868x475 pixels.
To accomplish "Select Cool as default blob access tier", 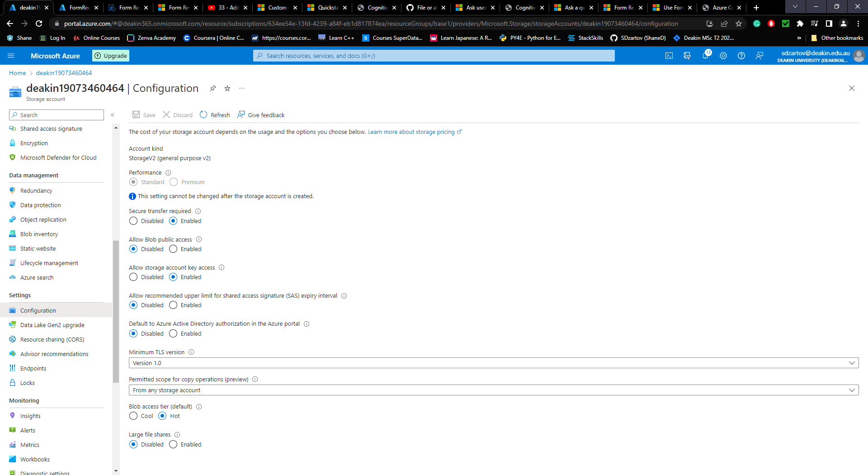I will point(133,416).
